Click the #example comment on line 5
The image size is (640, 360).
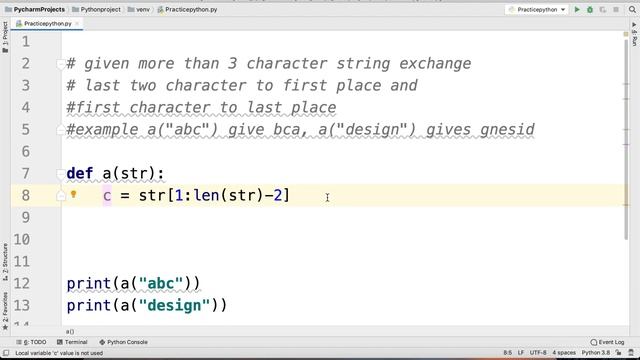[x=300, y=130]
